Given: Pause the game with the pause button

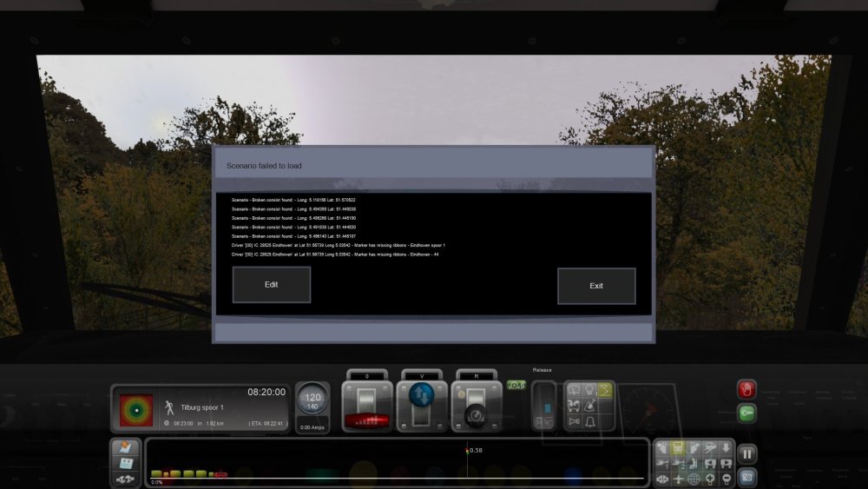Looking at the screenshot, I should pyautogui.click(x=746, y=453).
